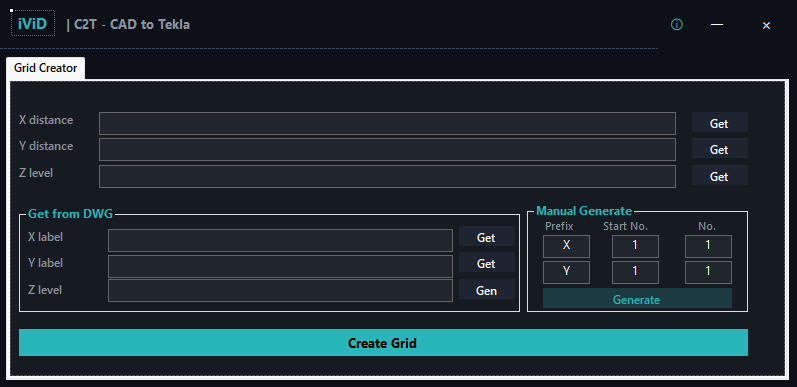Click the Y distance input field

pyautogui.click(x=387, y=150)
